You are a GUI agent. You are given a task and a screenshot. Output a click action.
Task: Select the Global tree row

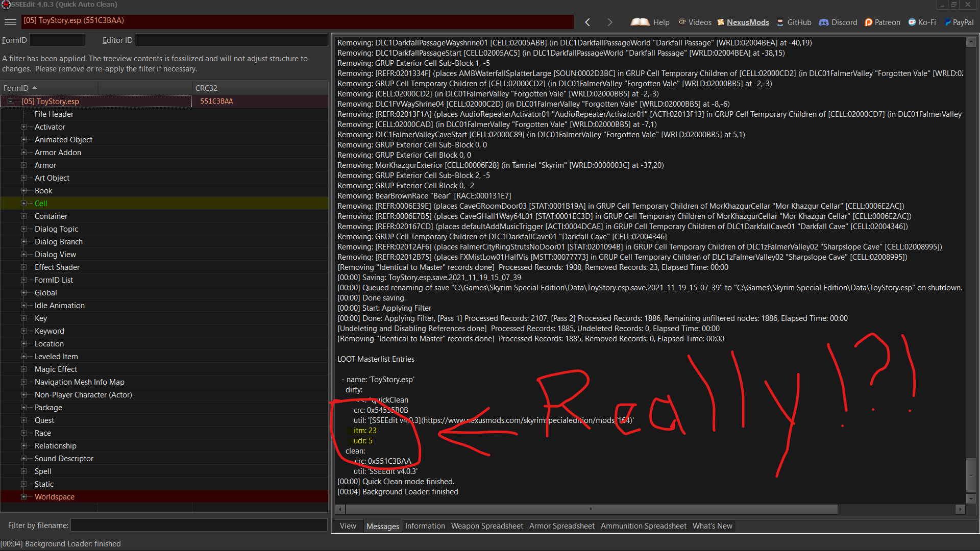click(164, 292)
